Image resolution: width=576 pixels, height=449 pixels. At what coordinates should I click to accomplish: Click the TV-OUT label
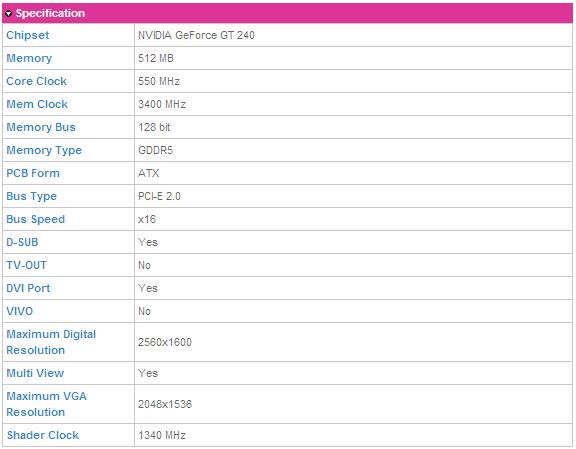point(26,265)
